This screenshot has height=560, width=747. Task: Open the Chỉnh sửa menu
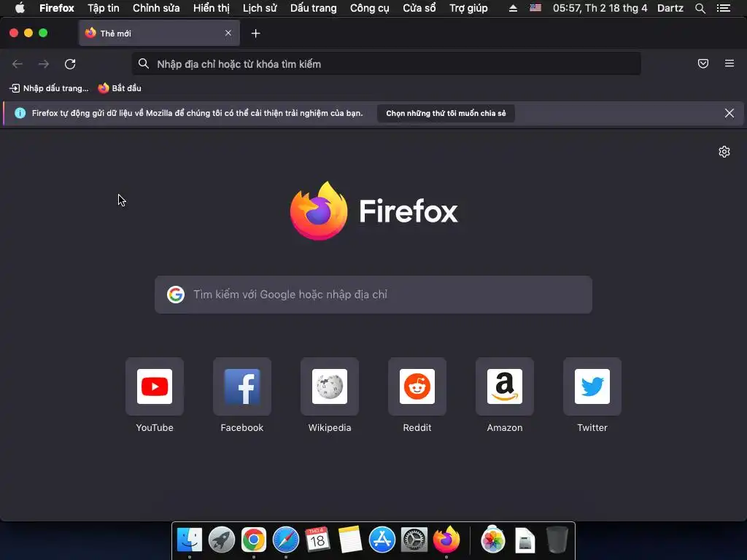(x=156, y=8)
